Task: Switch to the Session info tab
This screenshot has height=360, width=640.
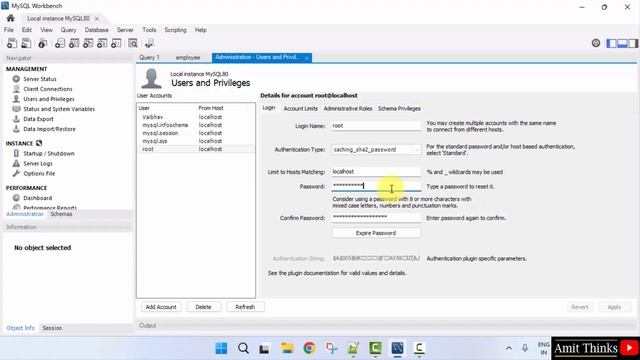Action: click(x=52, y=328)
